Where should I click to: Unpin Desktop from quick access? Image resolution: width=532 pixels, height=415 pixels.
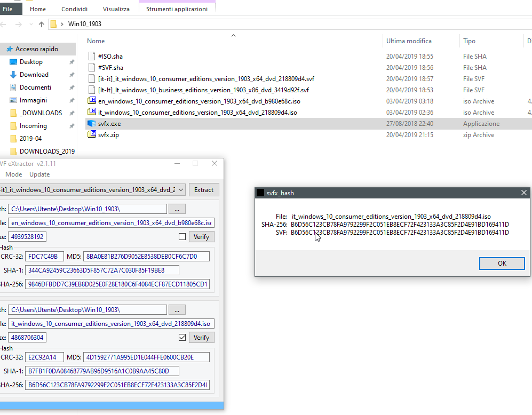(72, 62)
